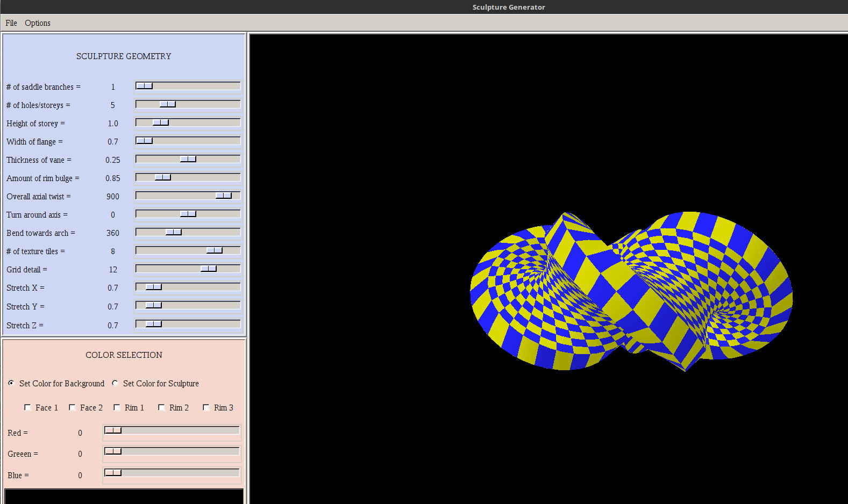Click the Overall axial twist slider handle
The image size is (848, 504).
[x=224, y=196]
